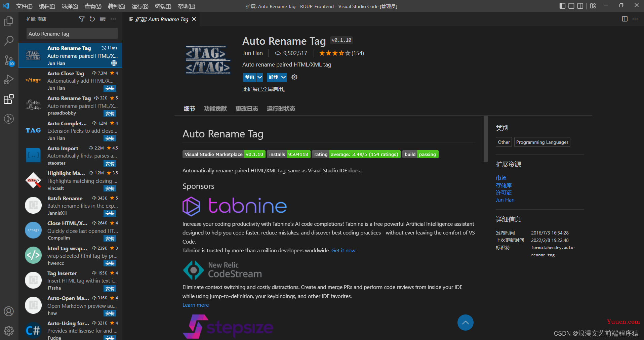Click the tabnine sponsor logo
The height and width of the screenshot is (340, 644).
click(235, 206)
